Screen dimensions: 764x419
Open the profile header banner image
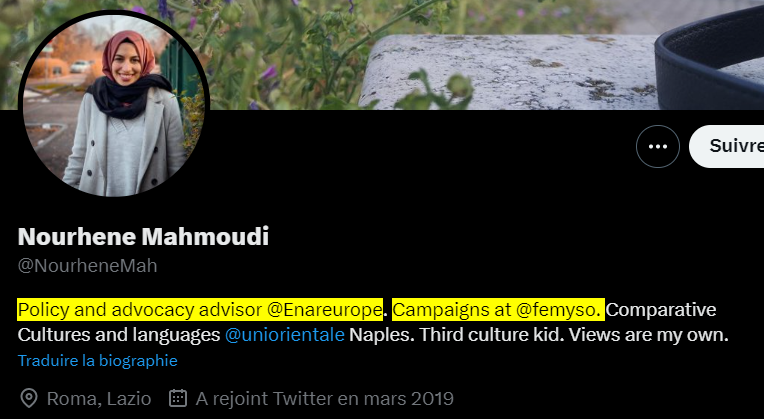[482, 55]
